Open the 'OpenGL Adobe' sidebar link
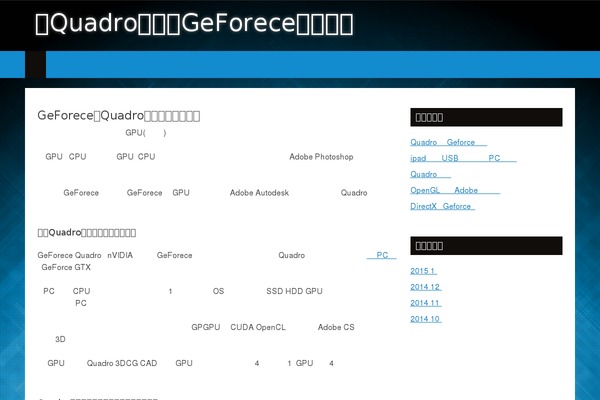600x400 pixels. tap(455, 190)
